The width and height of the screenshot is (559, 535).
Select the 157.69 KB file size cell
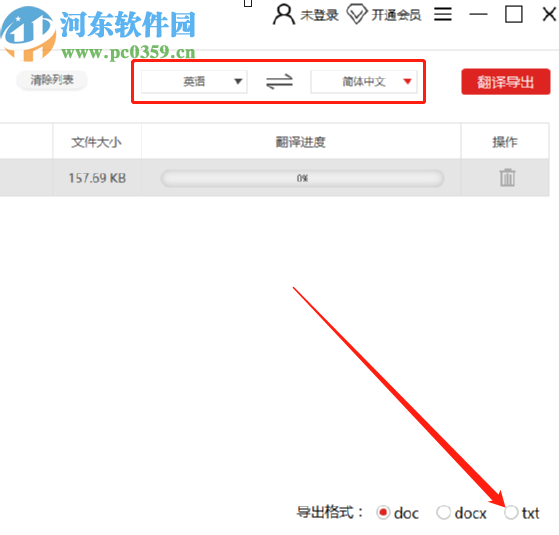tap(97, 178)
